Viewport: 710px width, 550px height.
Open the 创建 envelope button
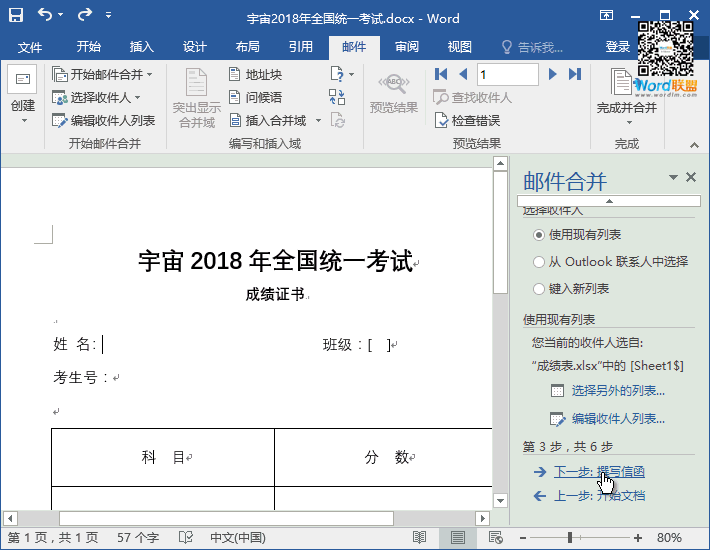point(23,96)
